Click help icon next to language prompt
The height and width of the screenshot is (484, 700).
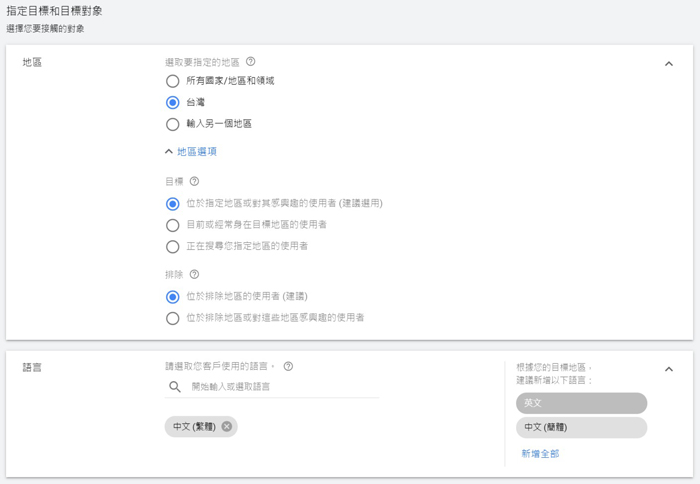[288, 367]
